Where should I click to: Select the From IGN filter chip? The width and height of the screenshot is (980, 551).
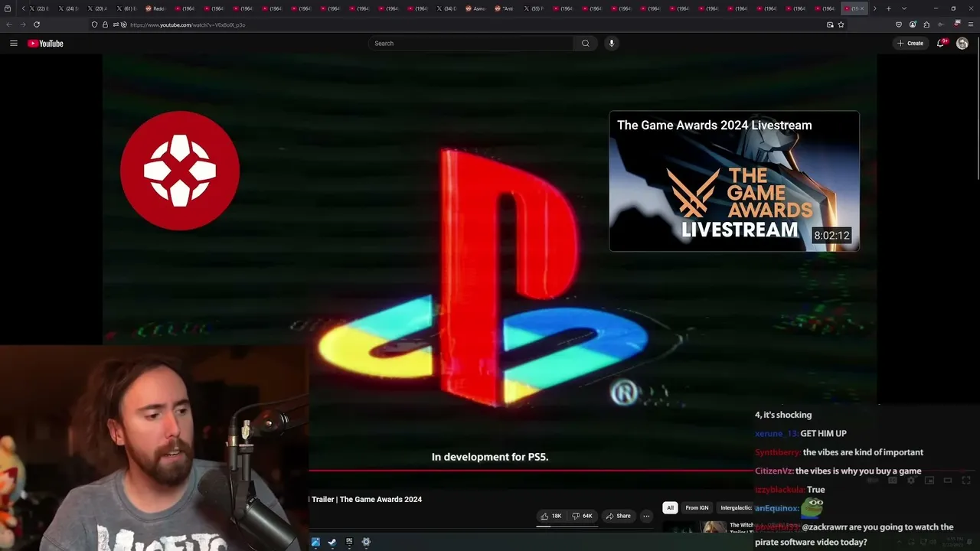pyautogui.click(x=697, y=507)
